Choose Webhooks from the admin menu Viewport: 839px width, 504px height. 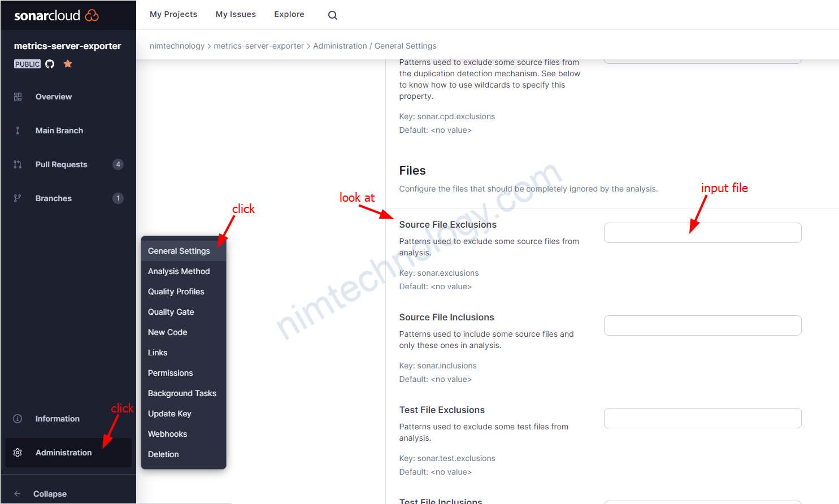coord(167,434)
